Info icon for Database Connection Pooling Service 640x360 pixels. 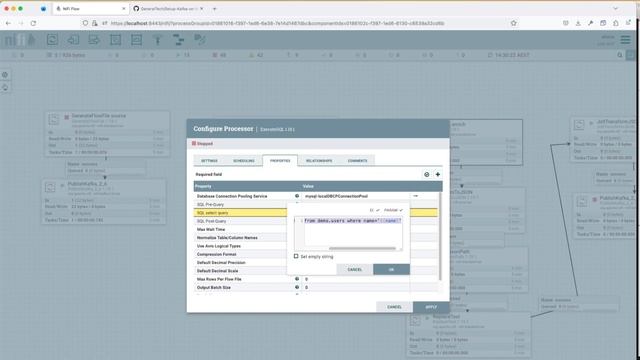coord(297,196)
